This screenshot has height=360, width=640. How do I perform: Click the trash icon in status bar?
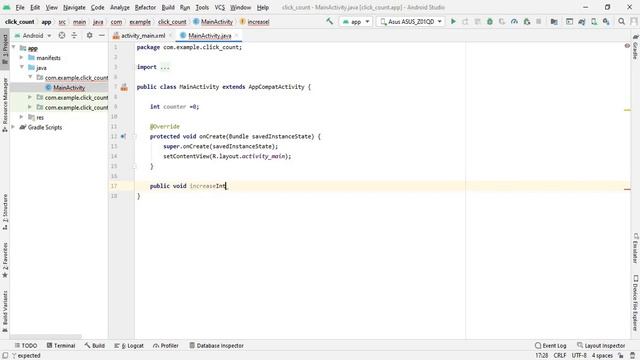632,356
